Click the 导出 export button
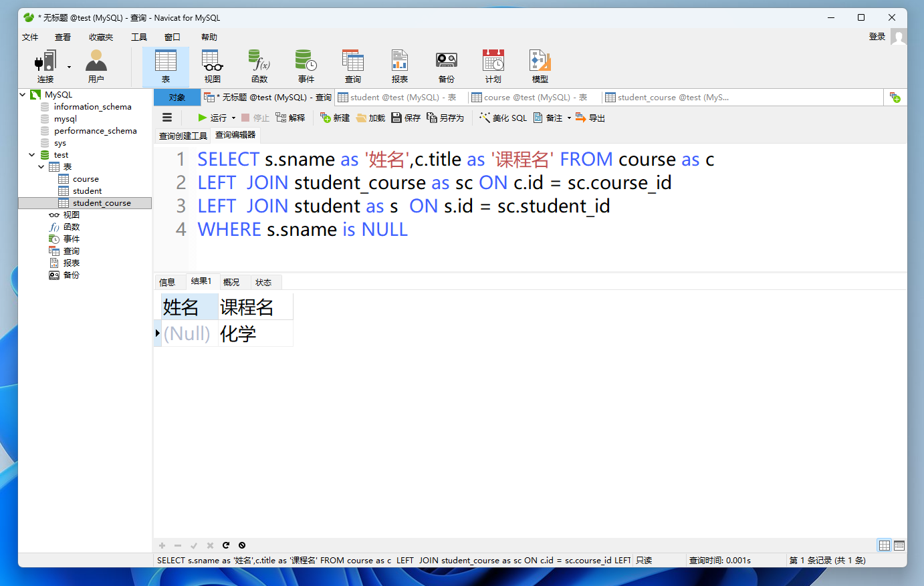The image size is (924, 586). click(x=590, y=118)
